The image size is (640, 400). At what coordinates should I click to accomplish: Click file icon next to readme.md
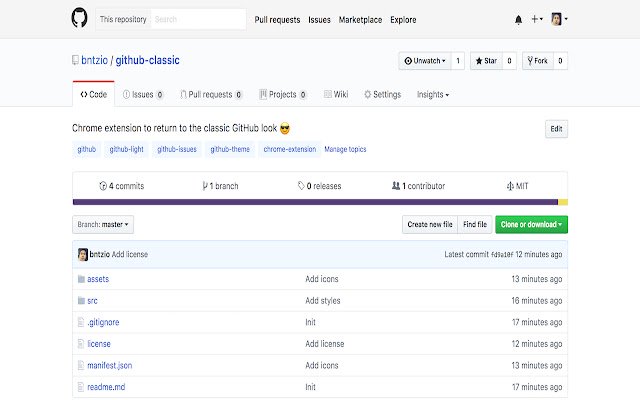tap(81, 387)
